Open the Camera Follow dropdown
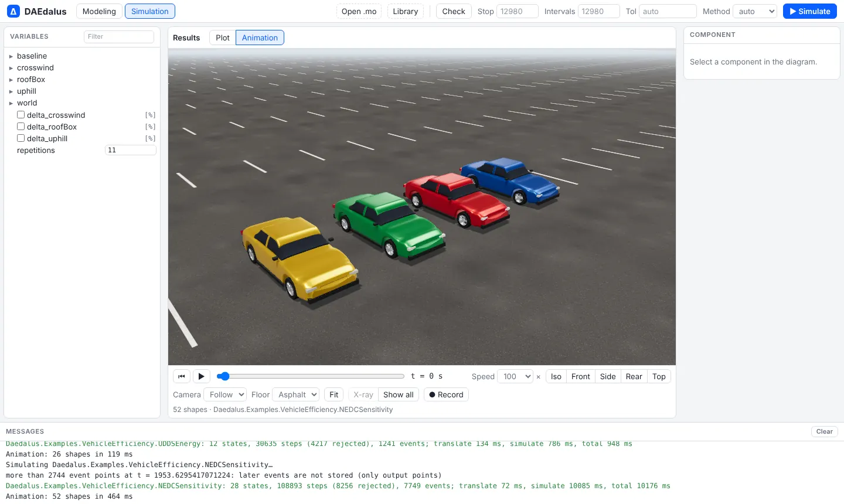The height and width of the screenshot is (504, 844). 225,394
